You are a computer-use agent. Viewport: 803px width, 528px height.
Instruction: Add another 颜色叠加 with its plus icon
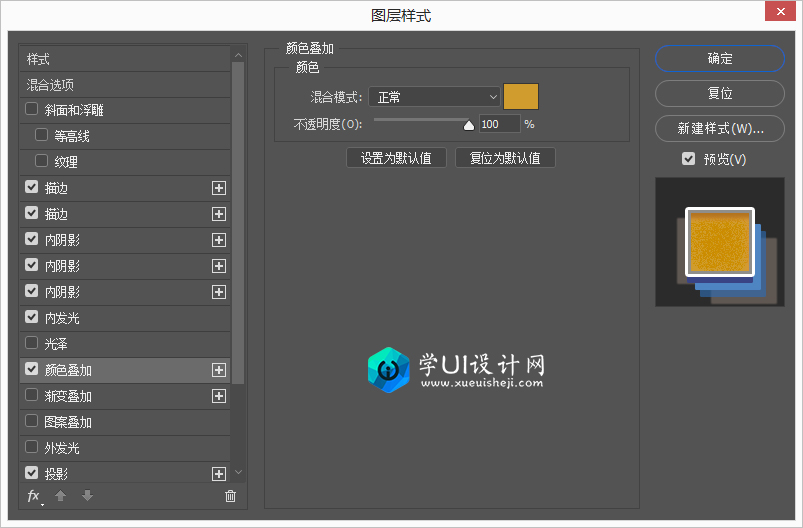coord(219,370)
